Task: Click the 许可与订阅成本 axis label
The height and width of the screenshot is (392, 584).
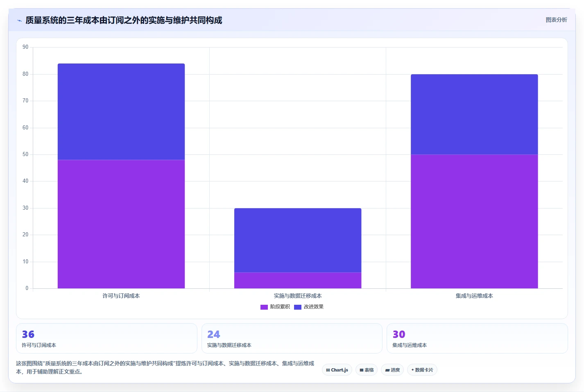Action: click(x=121, y=296)
